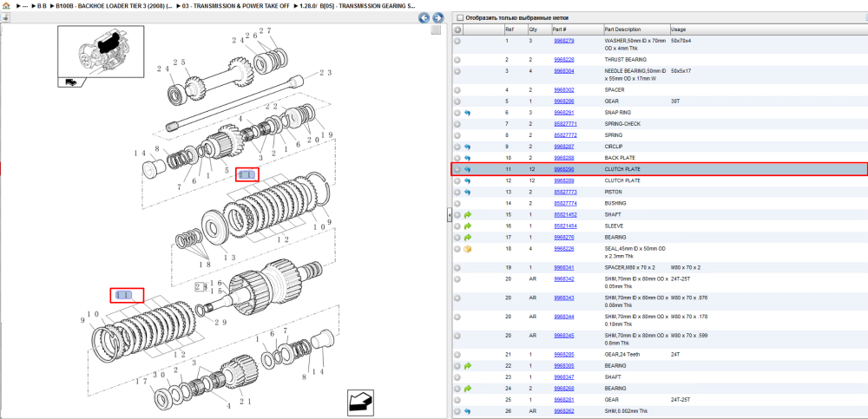Click the blue arrow icon on PISTON row
Viewport: 868px width, 419px height.
pos(467,192)
